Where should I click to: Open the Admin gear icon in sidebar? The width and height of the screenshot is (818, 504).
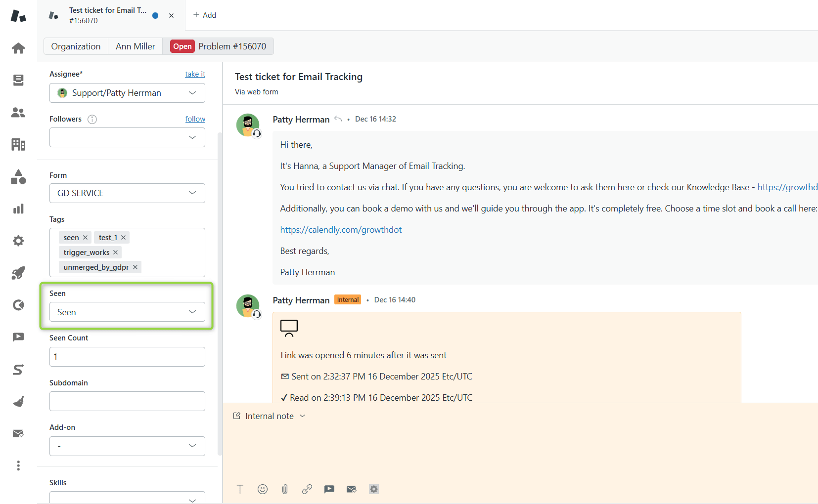[18, 241]
